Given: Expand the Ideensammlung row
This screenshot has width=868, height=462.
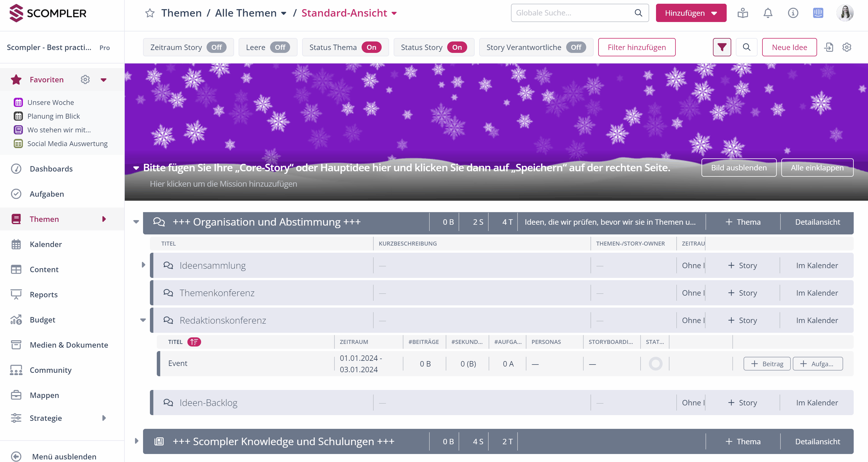Looking at the screenshot, I should pyautogui.click(x=143, y=265).
